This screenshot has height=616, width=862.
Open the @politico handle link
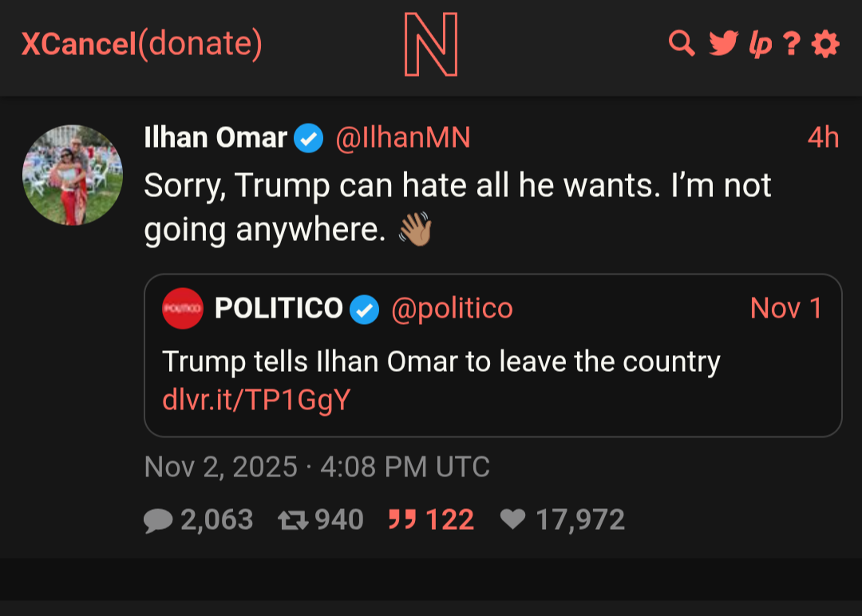coord(452,308)
